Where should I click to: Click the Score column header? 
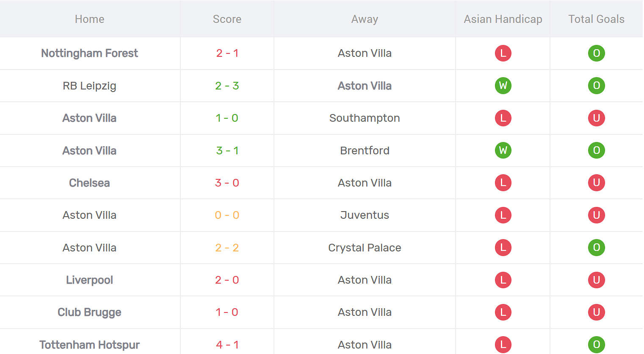click(x=227, y=19)
